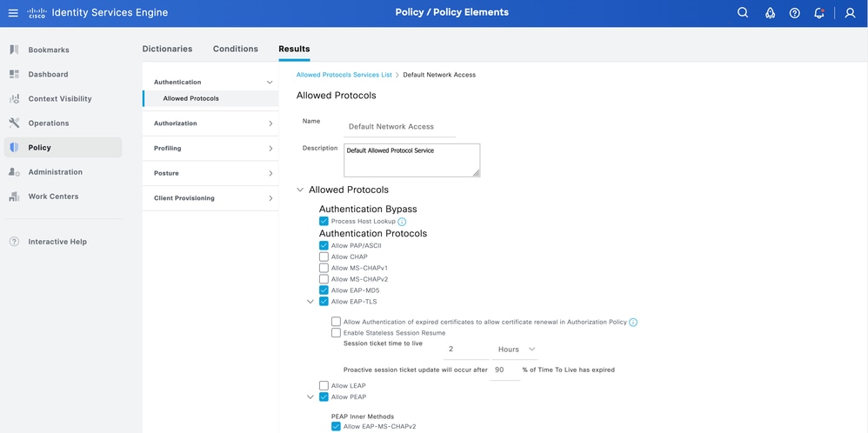The width and height of the screenshot is (868, 433).
Task: Open Work Centers in the sidebar
Action: tap(53, 196)
